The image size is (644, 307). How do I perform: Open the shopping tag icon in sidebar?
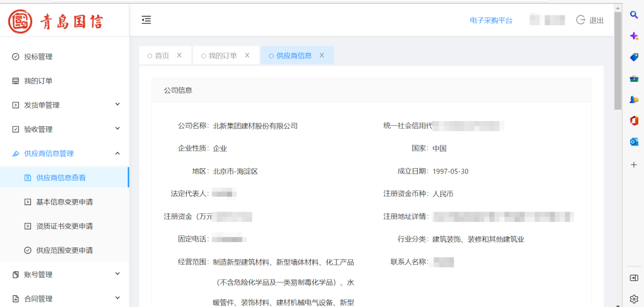(x=634, y=57)
